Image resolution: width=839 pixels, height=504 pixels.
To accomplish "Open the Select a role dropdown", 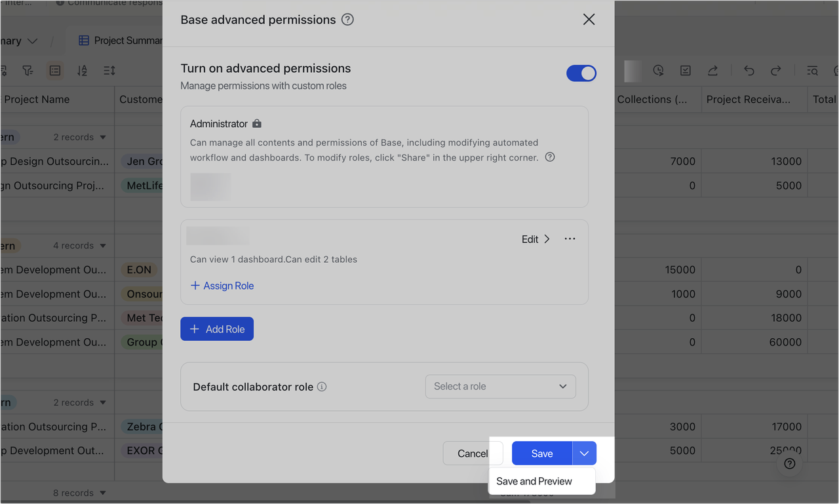I will 500,386.
